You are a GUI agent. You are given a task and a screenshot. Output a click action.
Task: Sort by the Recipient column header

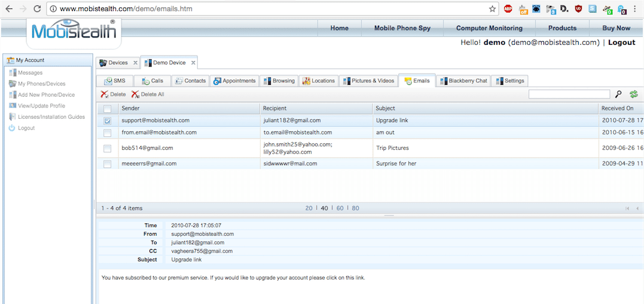pos(317,109)
